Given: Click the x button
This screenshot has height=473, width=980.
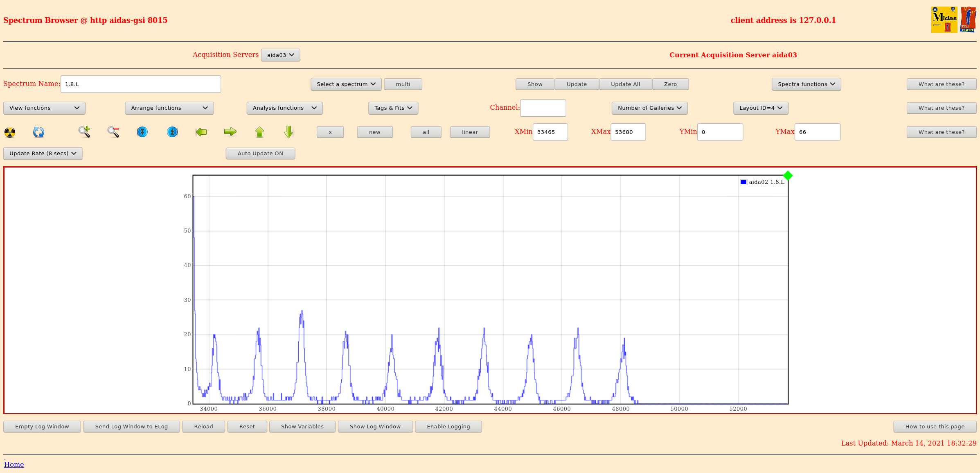Looking at the screenshot, I should coord(330,132).
